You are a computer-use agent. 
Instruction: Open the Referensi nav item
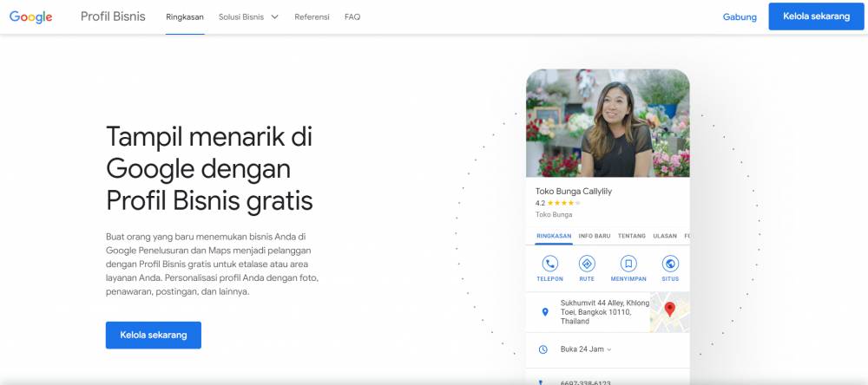[312, 17]
